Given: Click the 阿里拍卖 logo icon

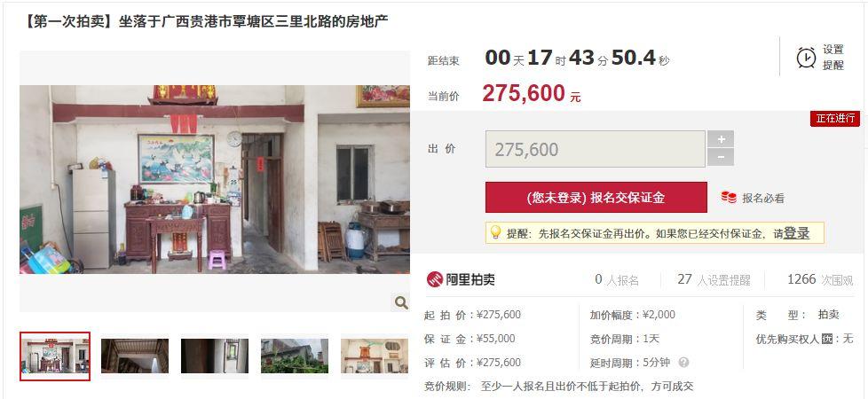Looking at the screenshot, I should coord(435,279).
